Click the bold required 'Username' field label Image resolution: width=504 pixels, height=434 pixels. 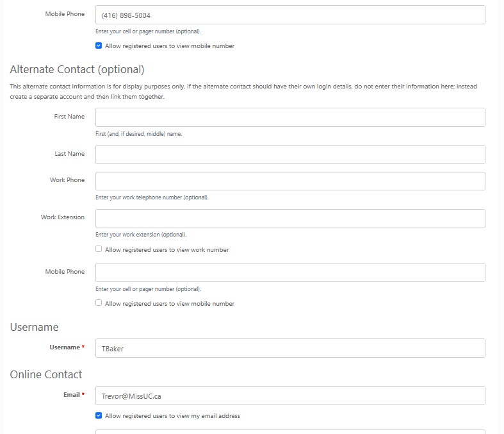65,347
